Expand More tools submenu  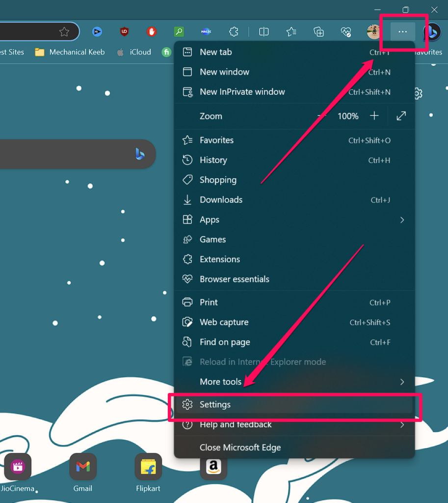[x=294, y=382]
